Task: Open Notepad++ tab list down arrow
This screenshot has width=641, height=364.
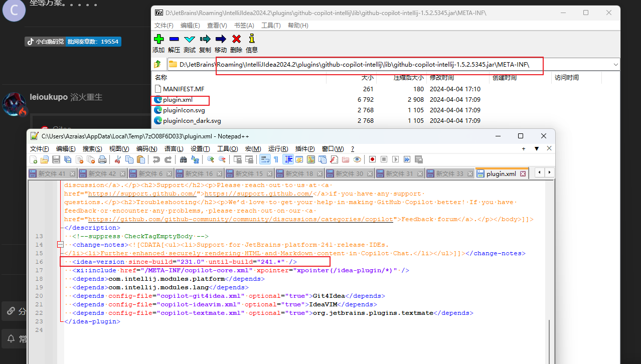Action: (x=537, y=148)
